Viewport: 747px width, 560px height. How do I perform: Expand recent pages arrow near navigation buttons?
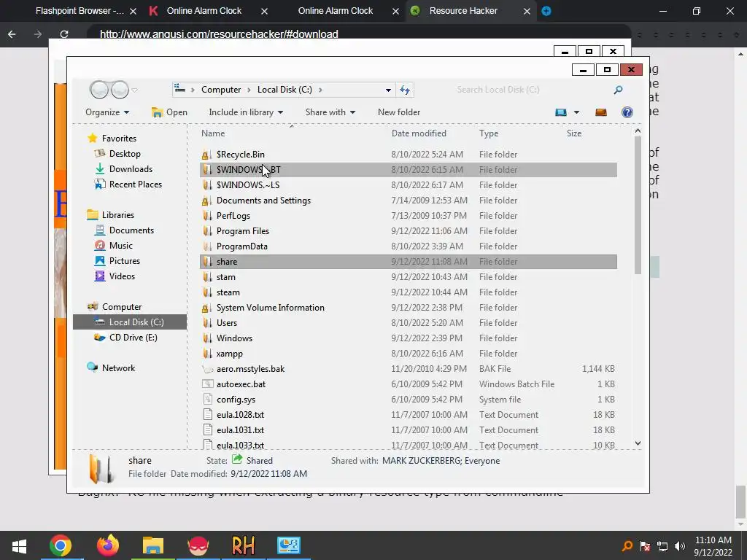135,90
